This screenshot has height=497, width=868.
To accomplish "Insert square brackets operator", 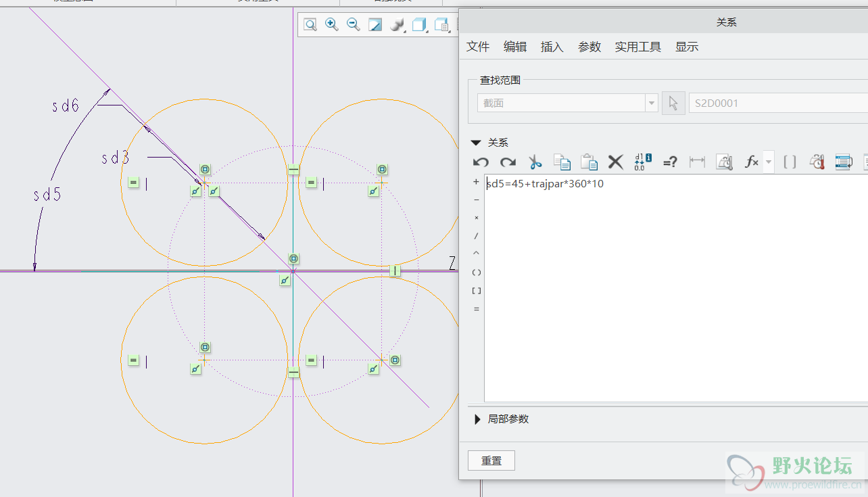I will click(x=476, y=290).
